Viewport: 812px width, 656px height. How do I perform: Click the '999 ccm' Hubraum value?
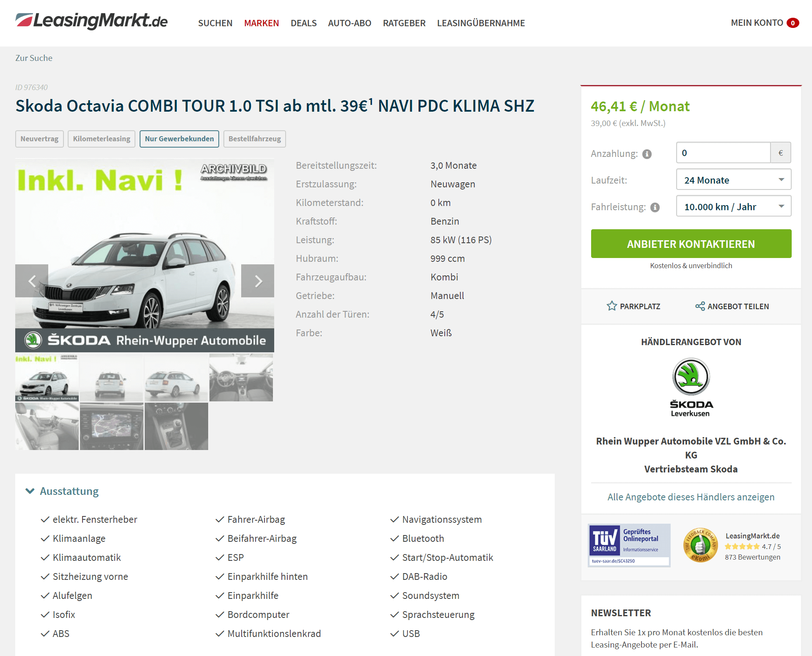447,258
